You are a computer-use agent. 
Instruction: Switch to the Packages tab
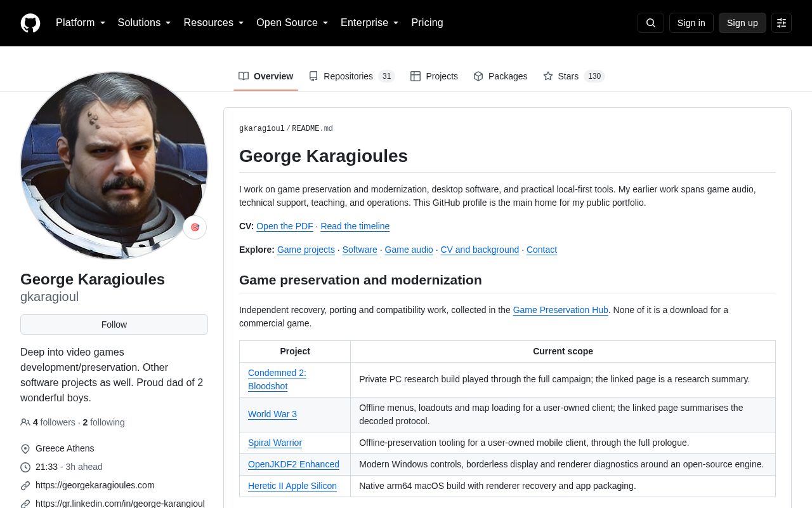click(501, 76)
